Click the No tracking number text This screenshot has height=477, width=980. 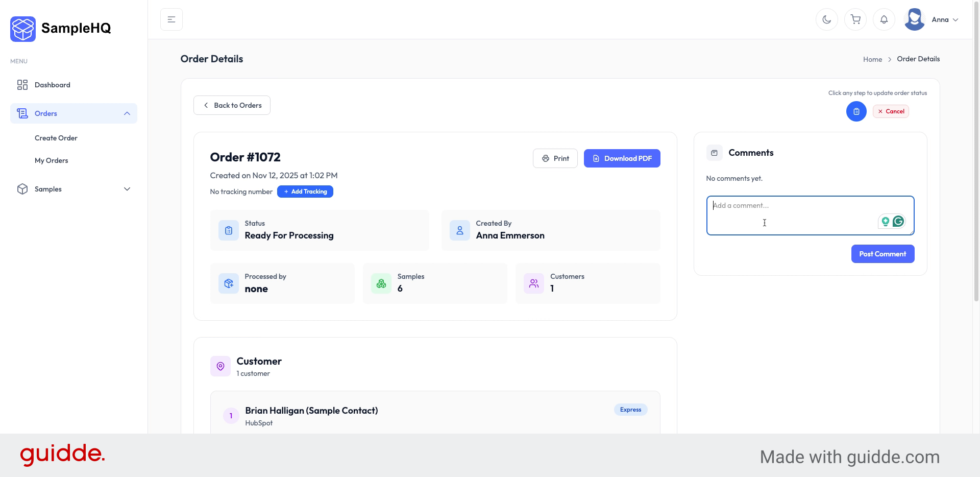(241, 192)
